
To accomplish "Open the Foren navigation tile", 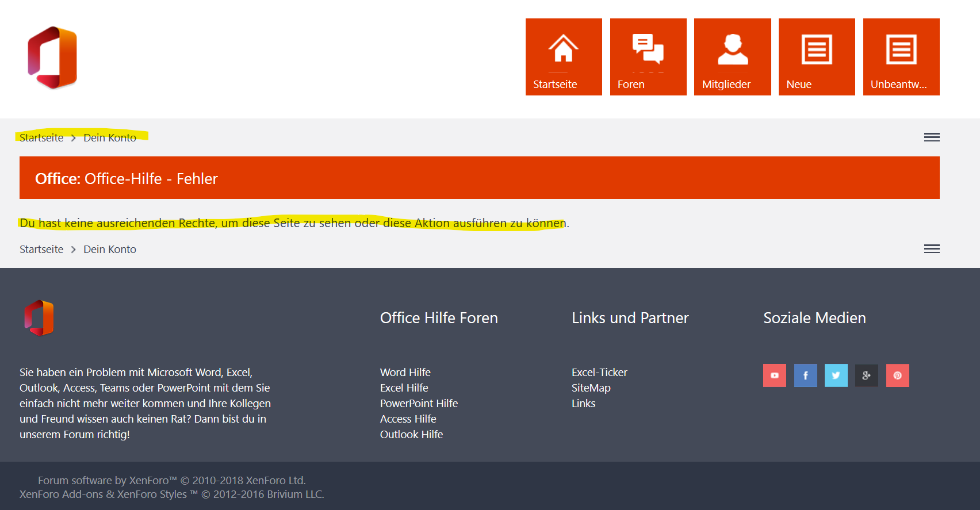I will [x=648, y=57].
